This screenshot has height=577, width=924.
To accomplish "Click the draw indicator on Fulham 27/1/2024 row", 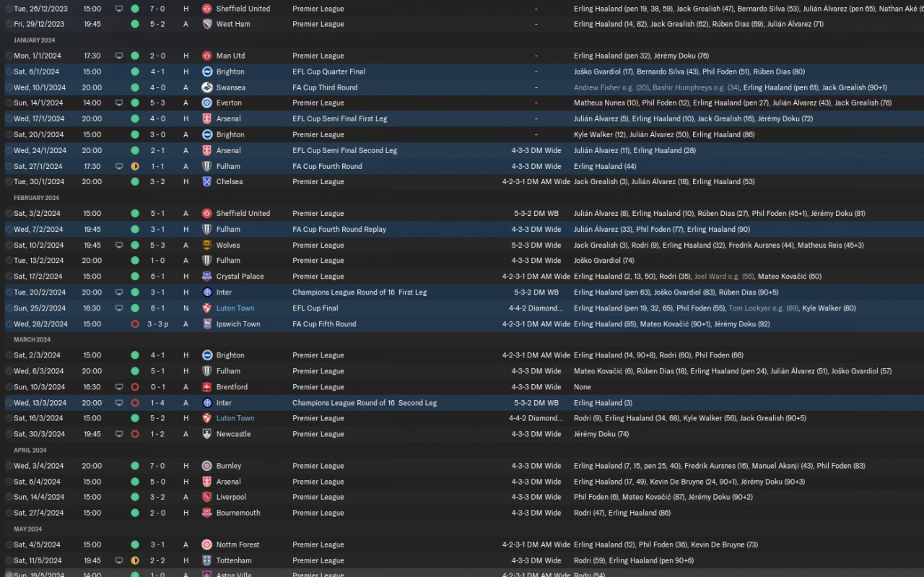I will (135, 166).
